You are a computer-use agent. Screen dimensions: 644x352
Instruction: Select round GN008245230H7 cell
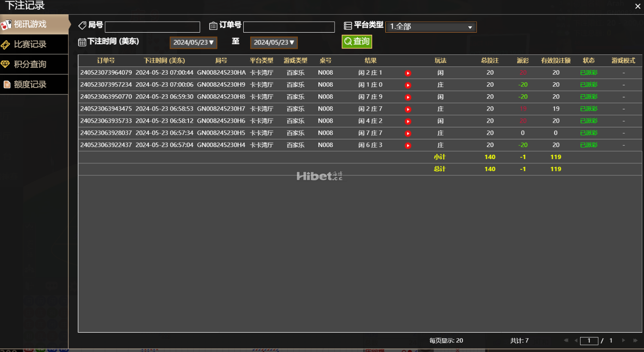(221, 109)
